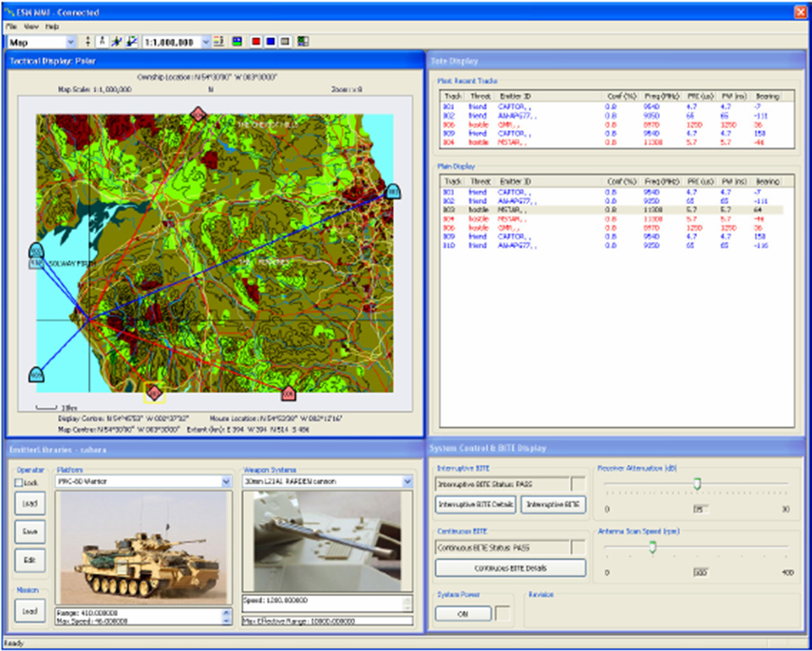Expand the Weapon Systems dropdown
The image size is (812, 651).
click(408, 482)
